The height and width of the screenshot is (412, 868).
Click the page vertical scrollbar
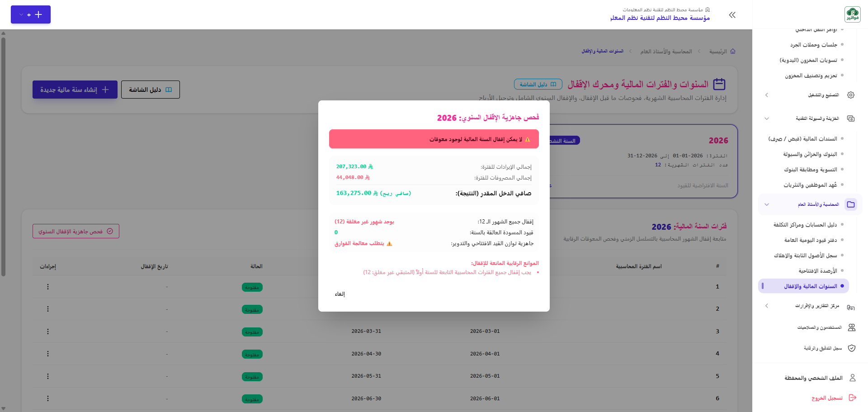point(3,156)
